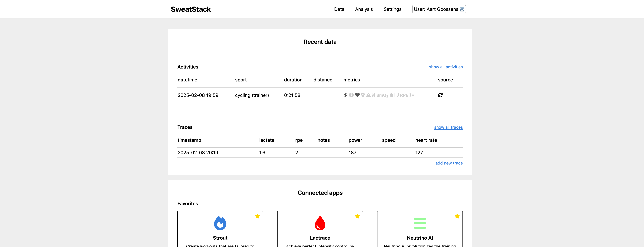The height and width of the screenshot is (247, 644).
Task: Click the sport column header
Action: [241, 80]
